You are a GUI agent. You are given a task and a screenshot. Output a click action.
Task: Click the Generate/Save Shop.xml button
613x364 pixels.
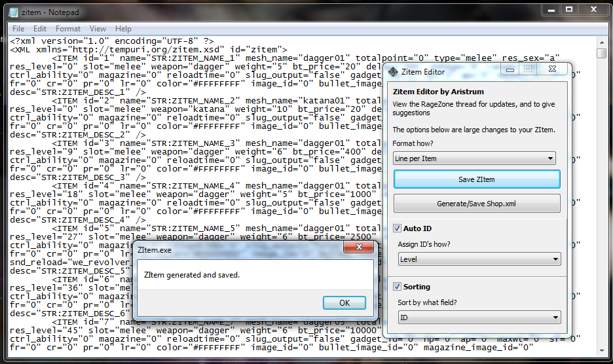[476, 204]
